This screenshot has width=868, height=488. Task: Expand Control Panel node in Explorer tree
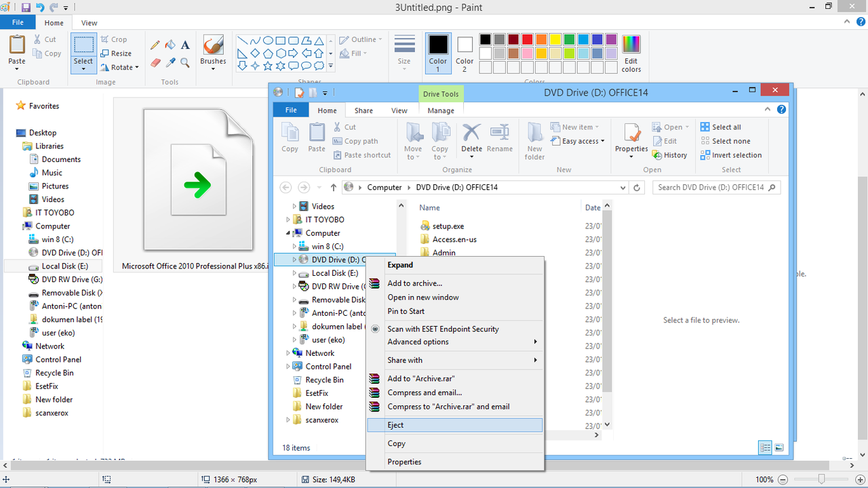coord(288,367)
